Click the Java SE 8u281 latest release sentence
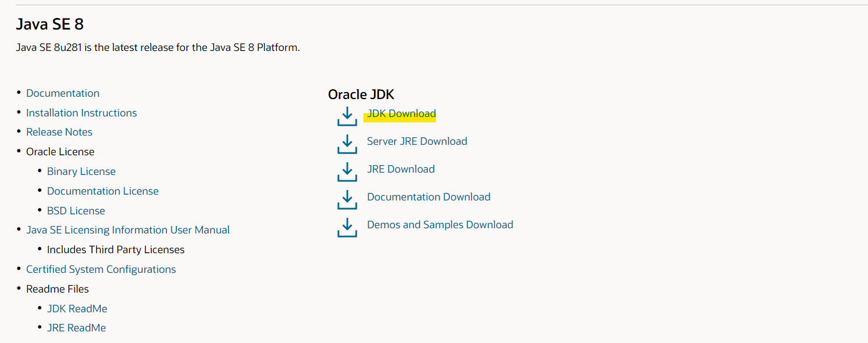The image size is (868, 343). click(x=158, y=48)
